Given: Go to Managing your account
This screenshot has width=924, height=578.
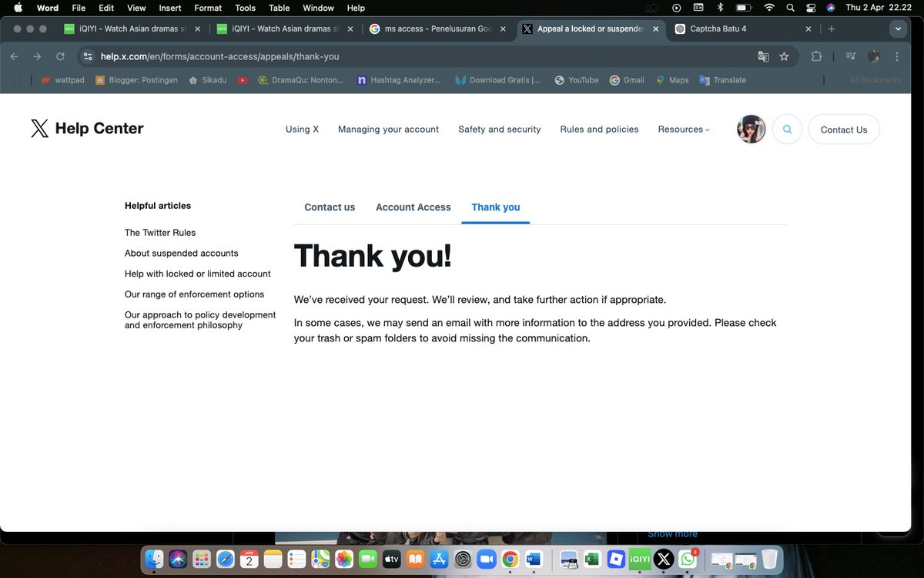Looking at the screenshot, I should pos(388,129).
